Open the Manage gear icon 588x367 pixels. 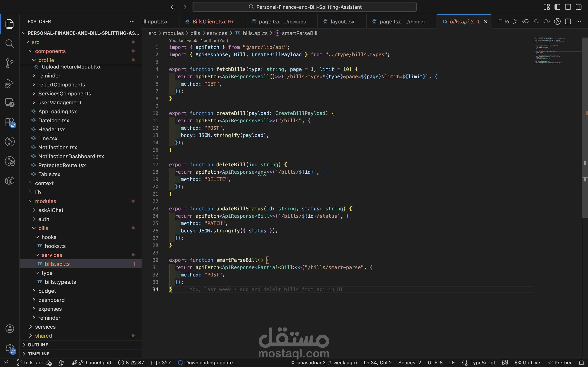10,349
